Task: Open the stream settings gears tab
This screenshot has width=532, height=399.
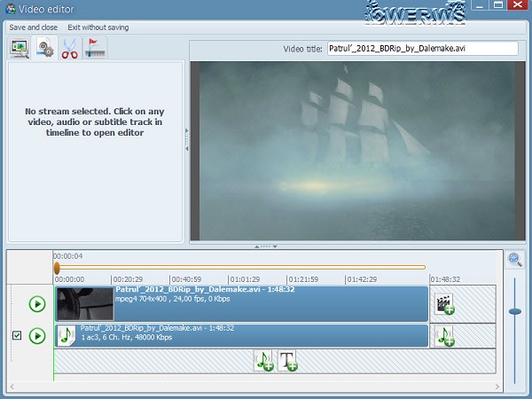Action: click(x=45, y=48)
